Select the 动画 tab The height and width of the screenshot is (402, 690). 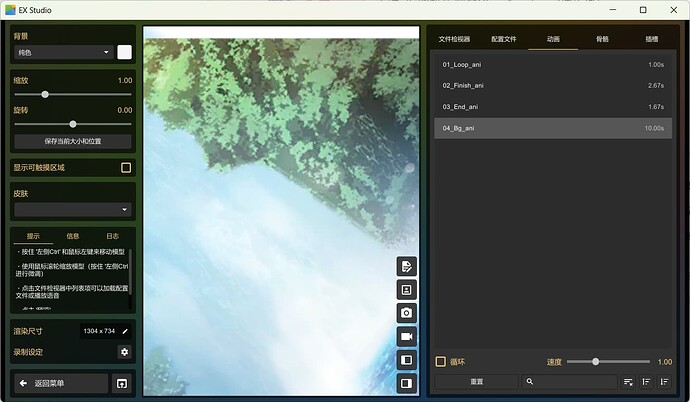point(553,39)
